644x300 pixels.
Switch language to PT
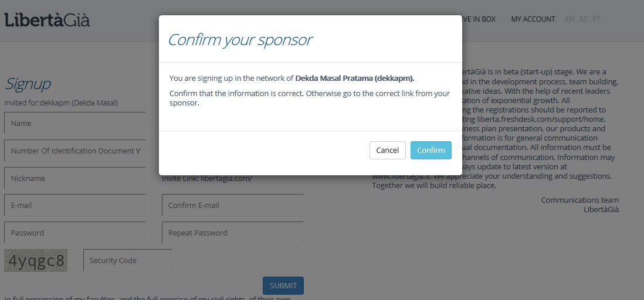pyautogui.click(x=596, y=19)
